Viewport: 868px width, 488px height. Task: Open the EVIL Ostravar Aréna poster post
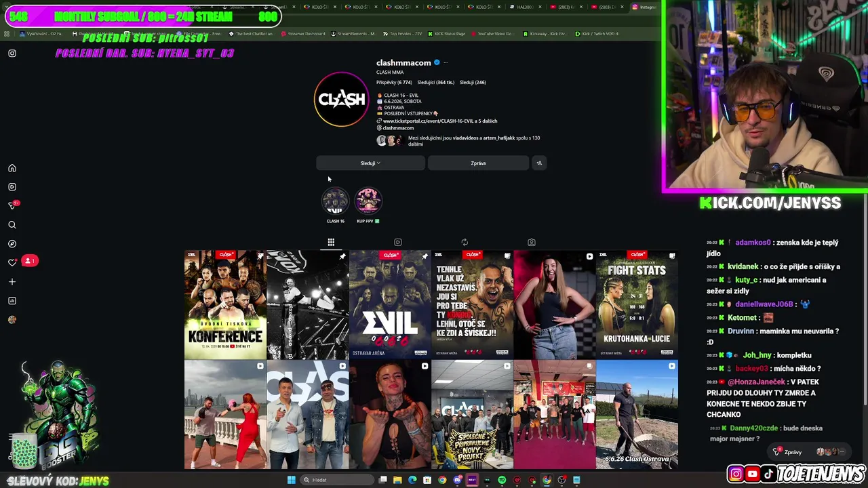click(390, 304)
